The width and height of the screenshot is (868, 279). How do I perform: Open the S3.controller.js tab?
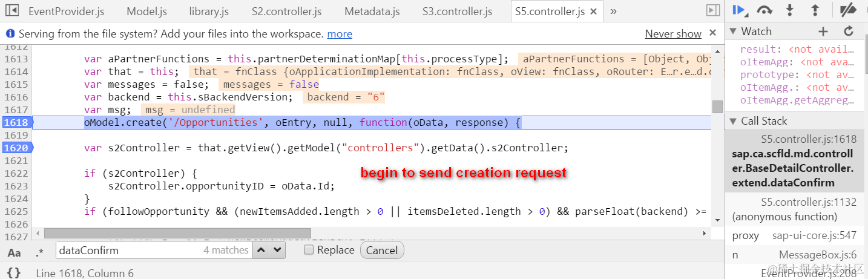[x=458, y=11]
